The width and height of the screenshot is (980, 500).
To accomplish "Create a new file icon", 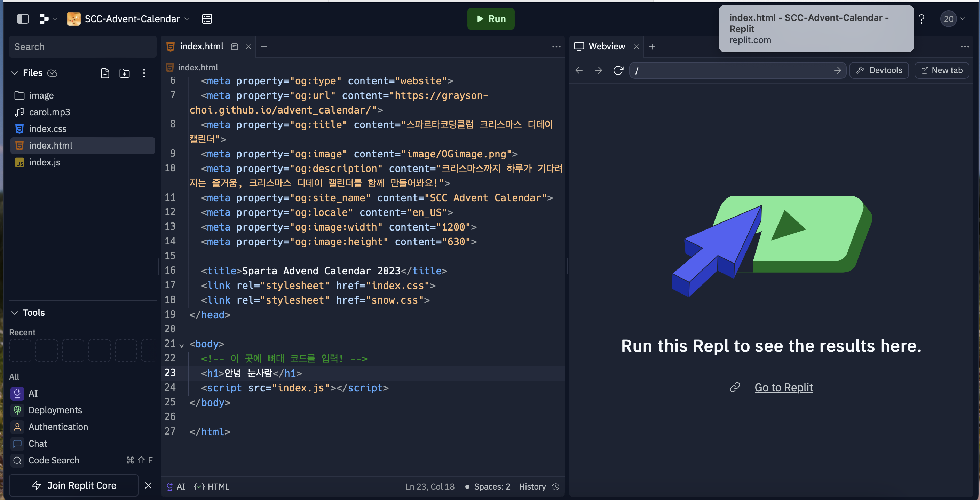I will pyautogui.click(x=105, y=73).
